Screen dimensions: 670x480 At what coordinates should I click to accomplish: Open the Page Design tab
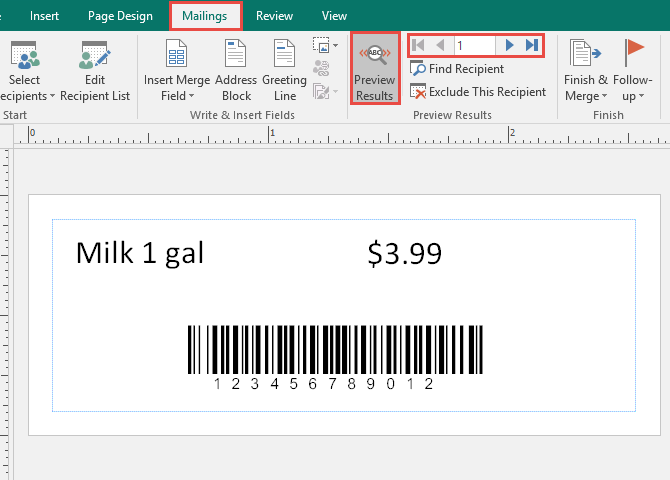tap(120, 16)
